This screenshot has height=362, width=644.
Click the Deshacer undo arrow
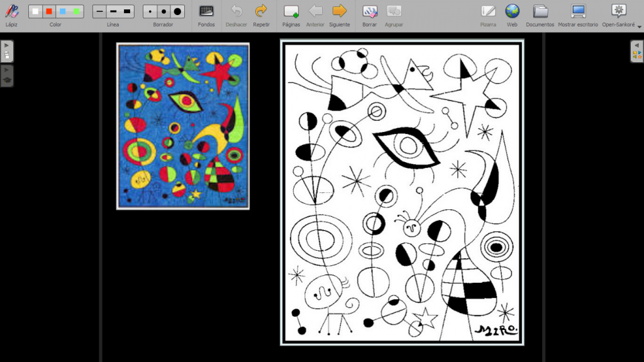click(x=236, y=15)
